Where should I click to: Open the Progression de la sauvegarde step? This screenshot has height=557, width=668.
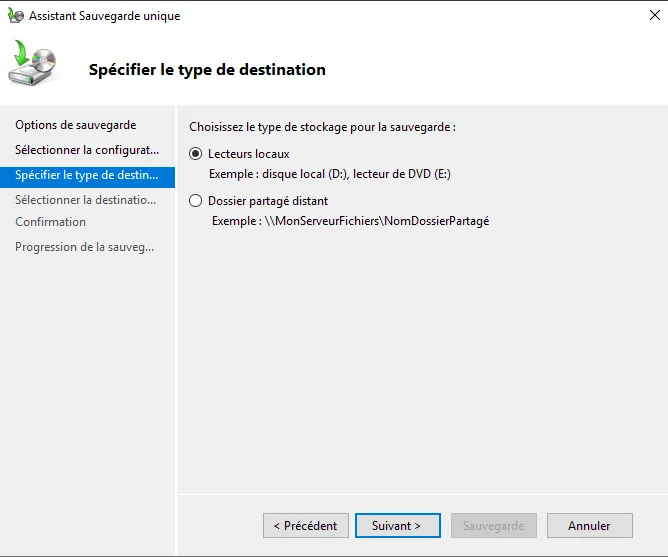pos(85,247)
